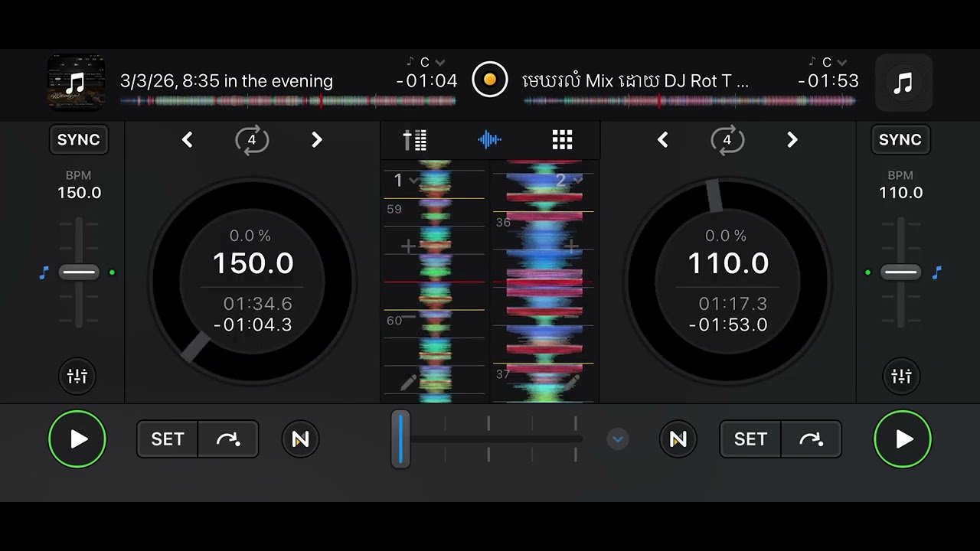980x551 pixels.
Task: Click deck 2 track overview waveform
Action: pos(689,101)
